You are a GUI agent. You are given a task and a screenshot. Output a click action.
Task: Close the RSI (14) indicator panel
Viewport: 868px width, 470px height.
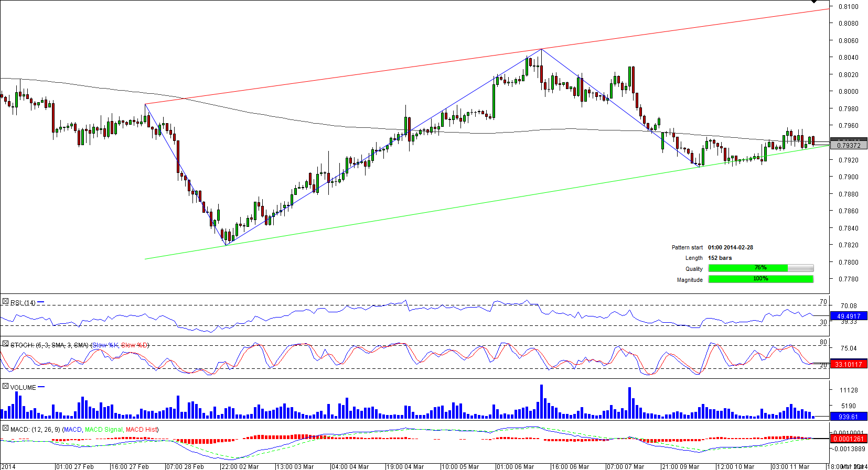point(5,302)
